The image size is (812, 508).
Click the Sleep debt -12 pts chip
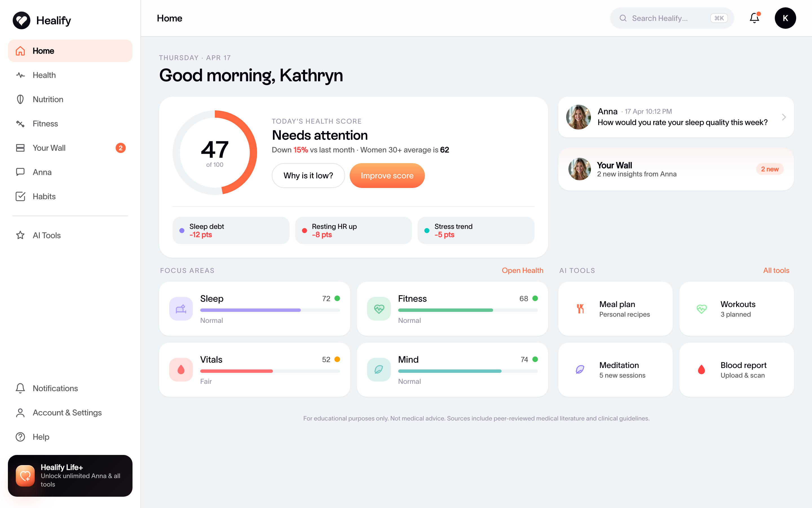click(231, 231)
